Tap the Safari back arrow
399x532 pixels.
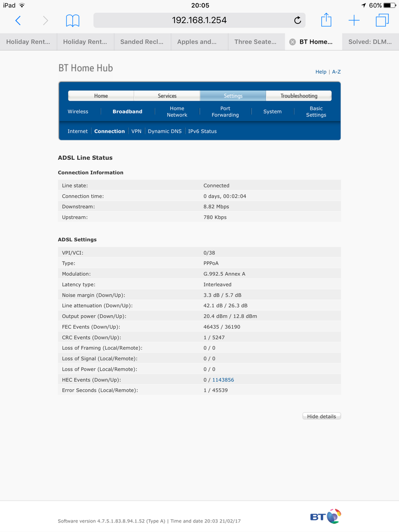point(18,21)
